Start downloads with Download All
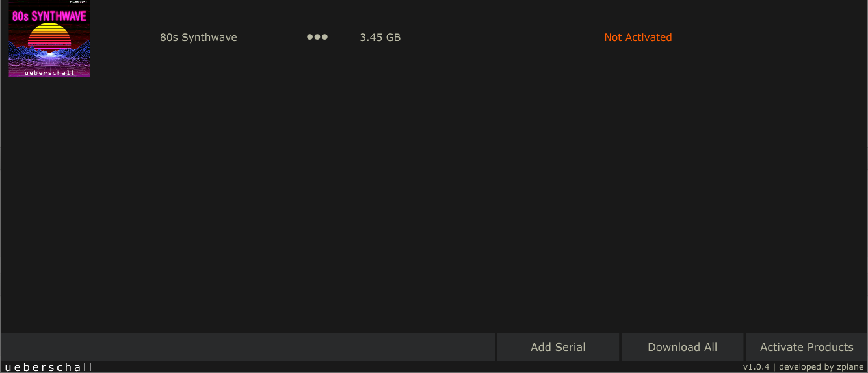 pyautogui.click(x=682, y=347)
